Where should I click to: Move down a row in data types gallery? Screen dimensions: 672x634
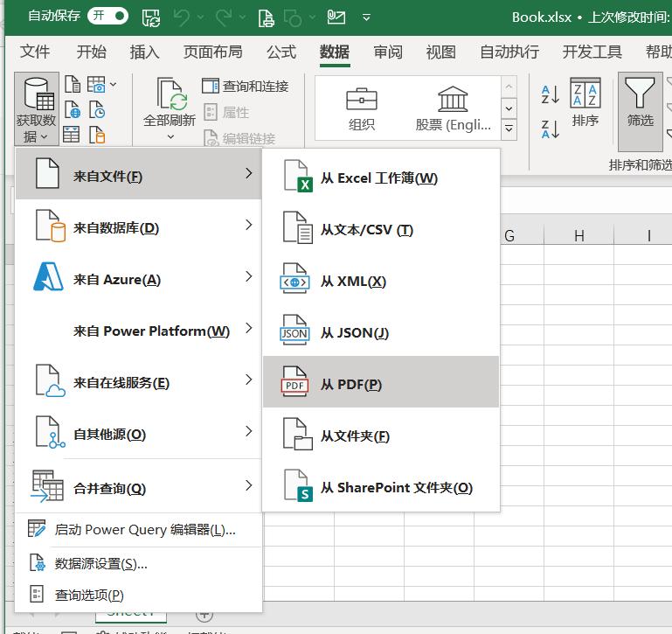[x=509, y=108]
